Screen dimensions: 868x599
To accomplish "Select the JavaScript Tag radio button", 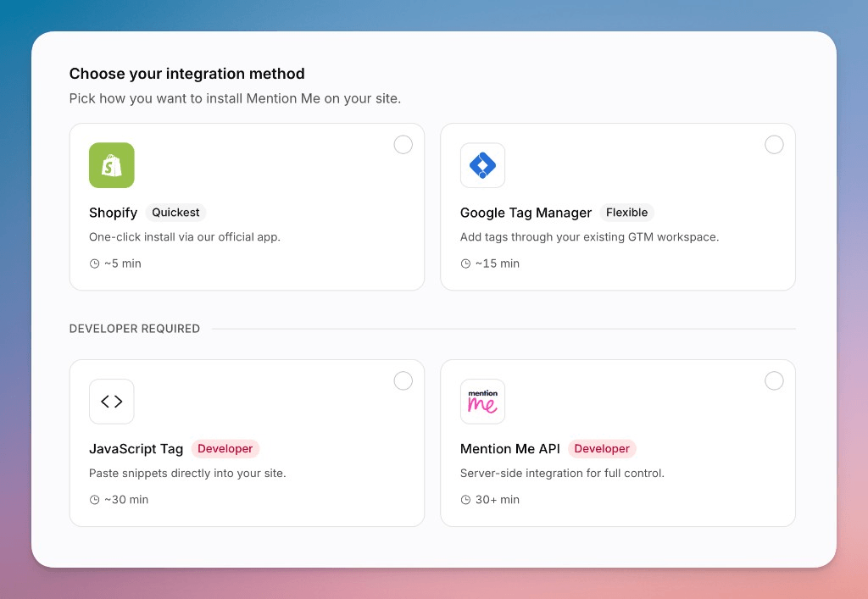I will click(x=403, y=381).
